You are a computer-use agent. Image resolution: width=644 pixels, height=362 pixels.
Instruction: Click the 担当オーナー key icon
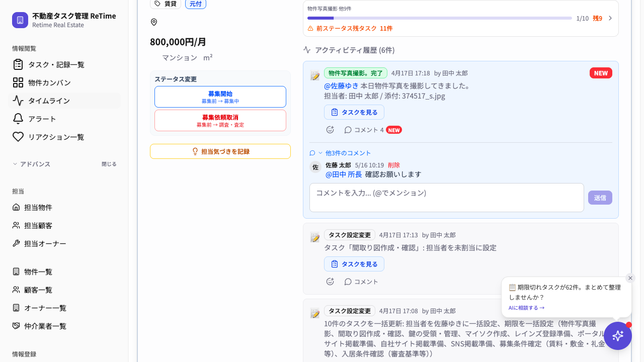16,243
